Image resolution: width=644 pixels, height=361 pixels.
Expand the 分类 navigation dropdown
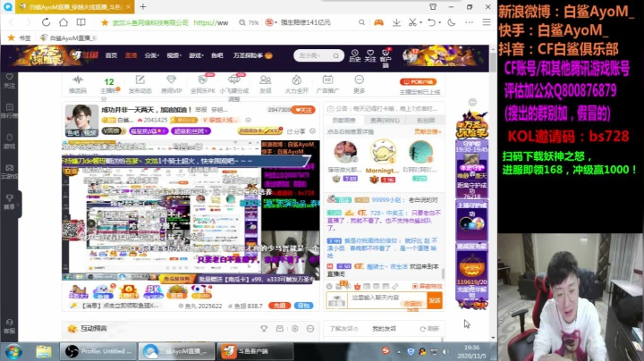click(x=151, y=55)
